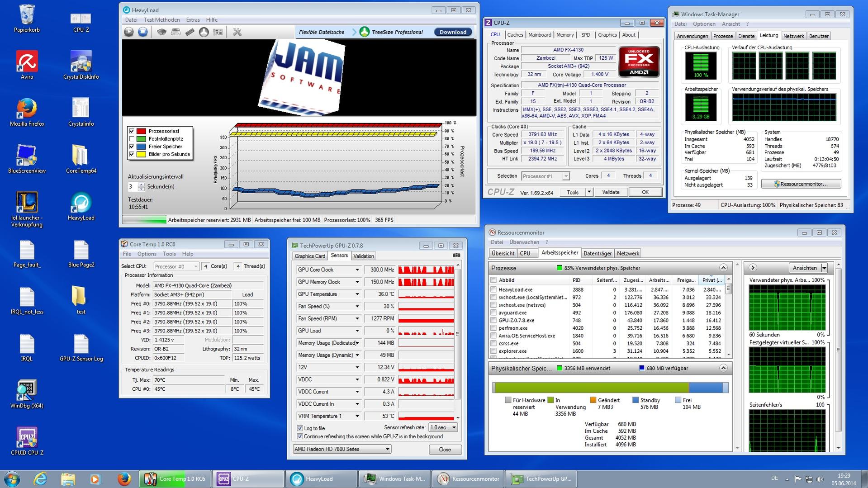Toggle Bilder pro Sekunde checkbox
The width and height of the screenshot is (868, 488).
click(132, 154)
